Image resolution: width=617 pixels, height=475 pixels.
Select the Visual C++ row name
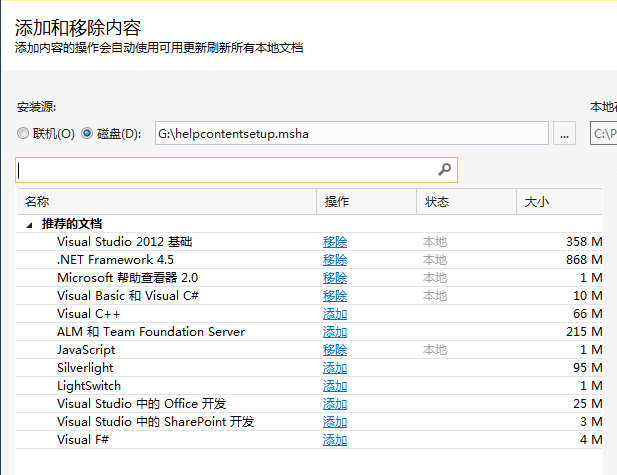point(89,314)
